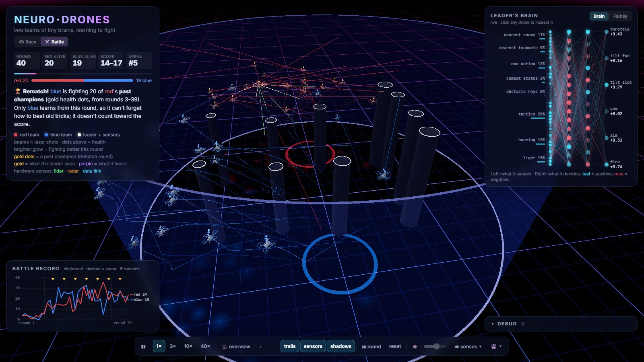
Task: Switch to the overview camera
Action: pos(236,347)
